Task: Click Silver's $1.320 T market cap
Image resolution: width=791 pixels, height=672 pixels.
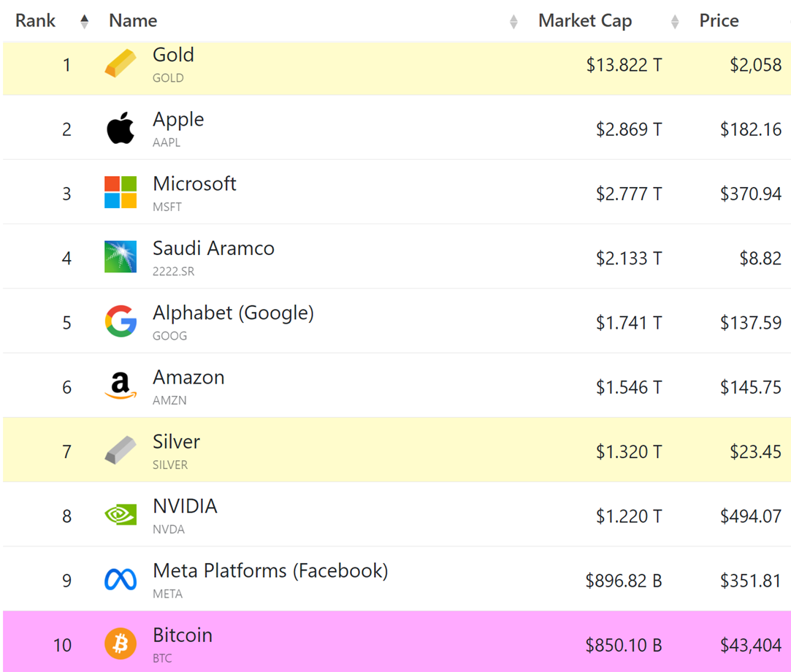Action: click(x=628, y=451)
